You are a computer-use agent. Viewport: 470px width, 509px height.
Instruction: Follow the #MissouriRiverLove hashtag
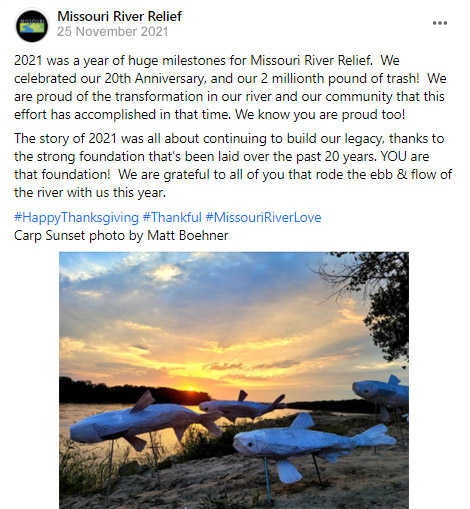(263, 217)
